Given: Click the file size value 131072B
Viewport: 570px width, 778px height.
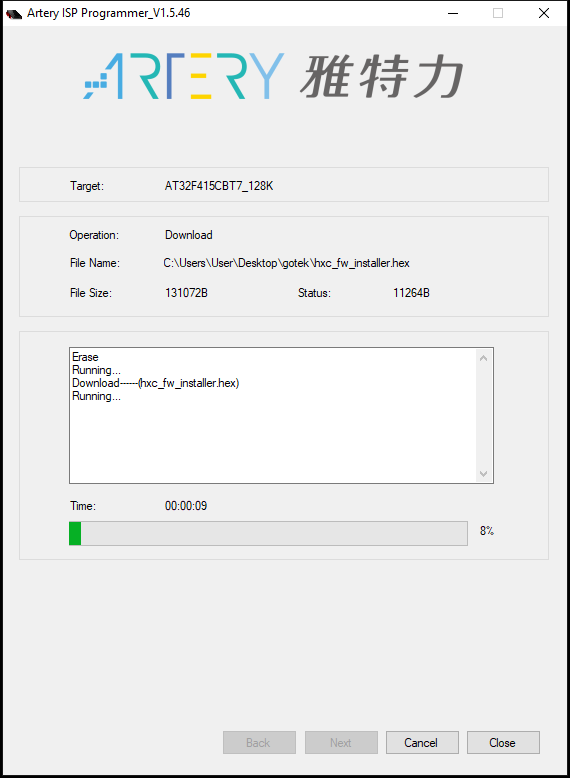Looking at the screenshot, I should [x=186, y=293].
